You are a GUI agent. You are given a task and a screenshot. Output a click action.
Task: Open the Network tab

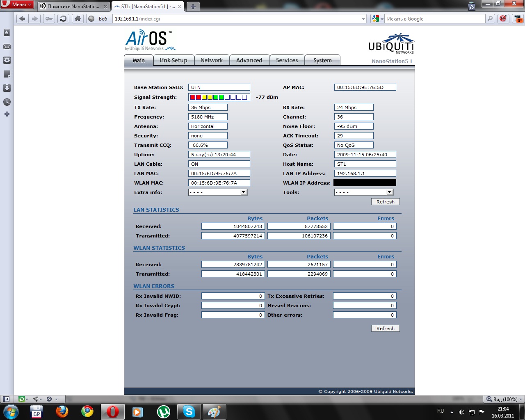[x=212, y=60]
